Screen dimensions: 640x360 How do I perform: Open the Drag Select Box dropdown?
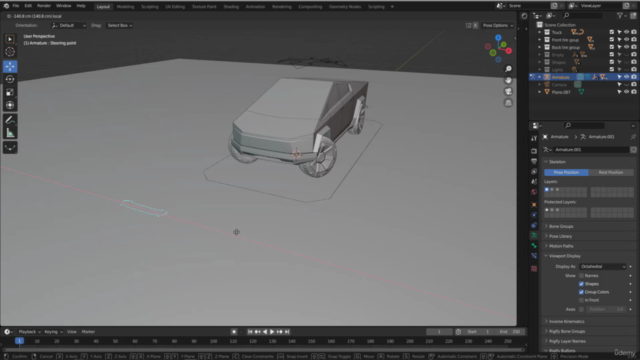coord(119,25)
